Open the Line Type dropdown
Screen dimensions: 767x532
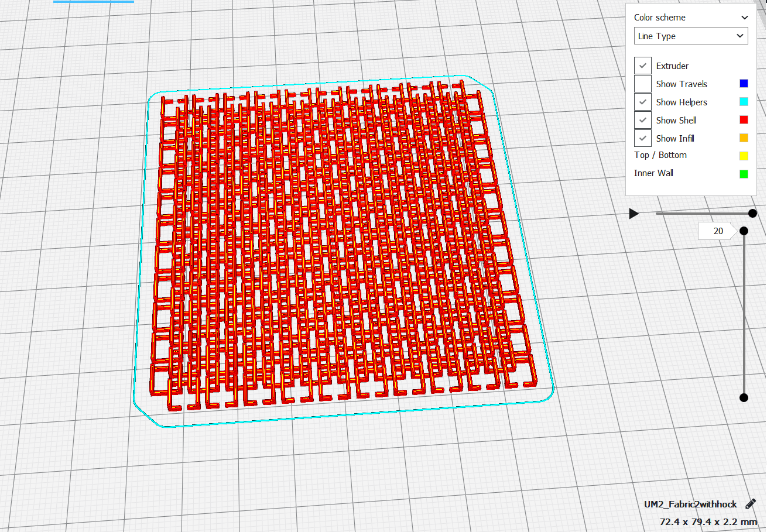pyautogui.click(x=691, y=36)
